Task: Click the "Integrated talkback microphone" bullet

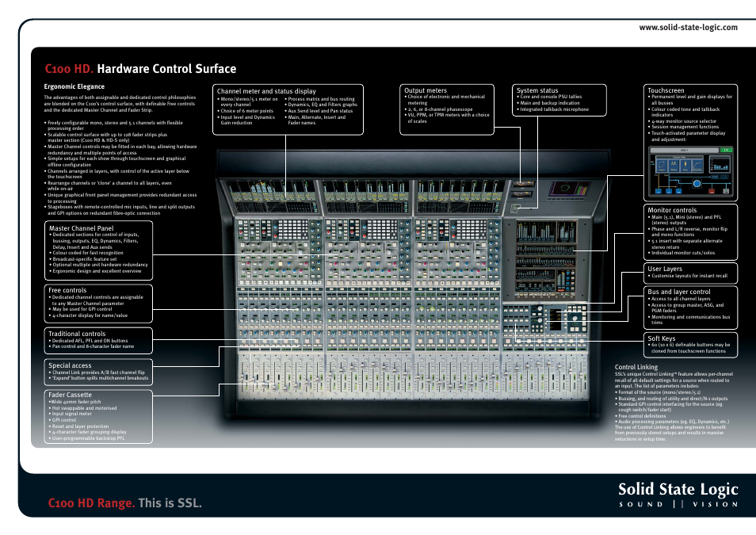Action: tap(552, 109)
